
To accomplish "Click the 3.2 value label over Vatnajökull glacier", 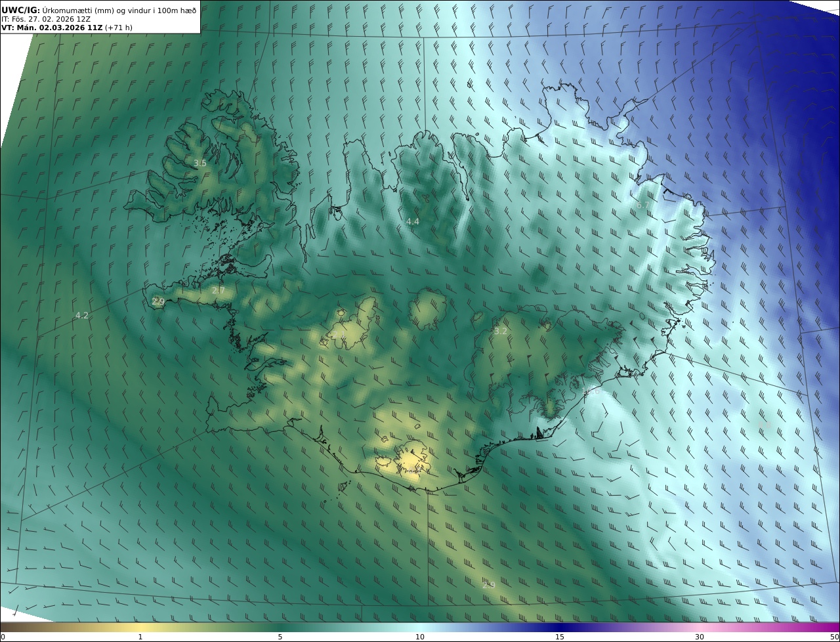I will pos(500,332).
